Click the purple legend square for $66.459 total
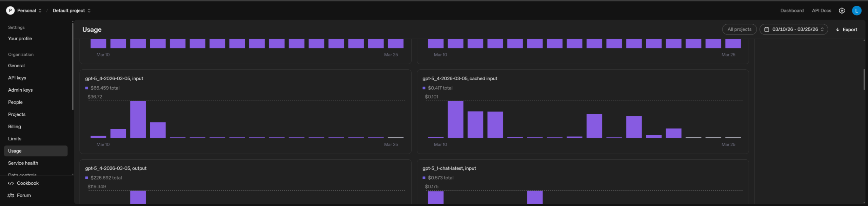 click(86, 88)
